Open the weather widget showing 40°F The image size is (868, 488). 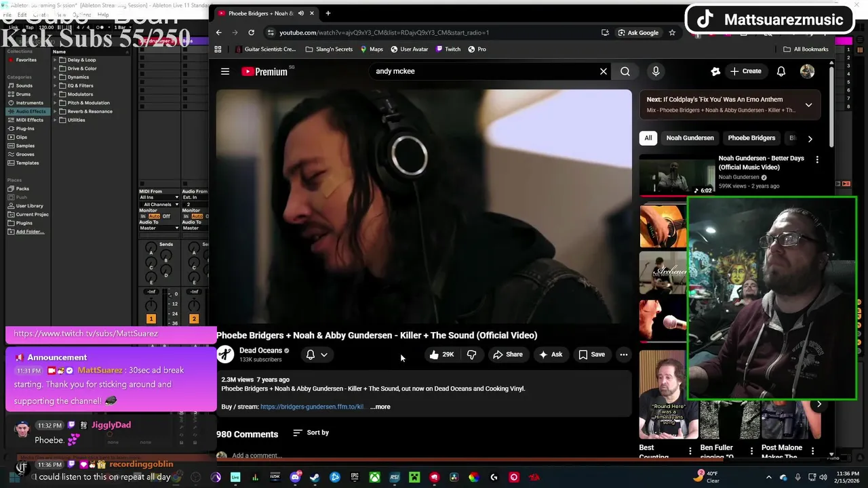tap(707, 477)
